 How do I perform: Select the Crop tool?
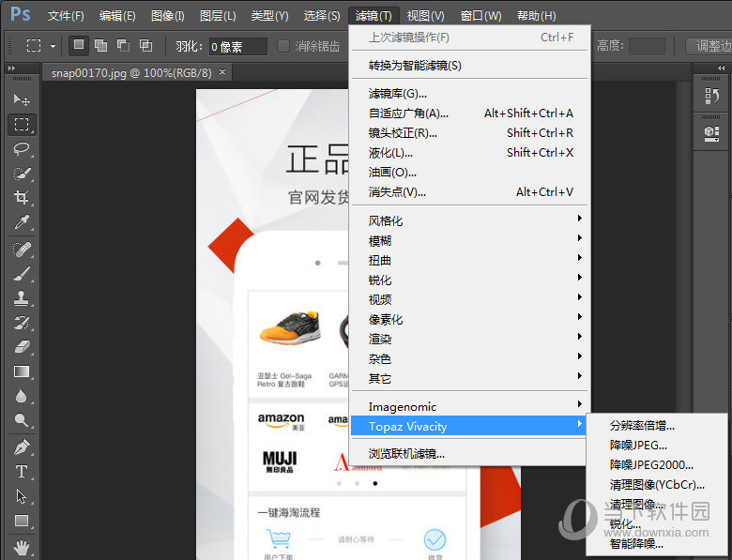(x=22, y=197)
